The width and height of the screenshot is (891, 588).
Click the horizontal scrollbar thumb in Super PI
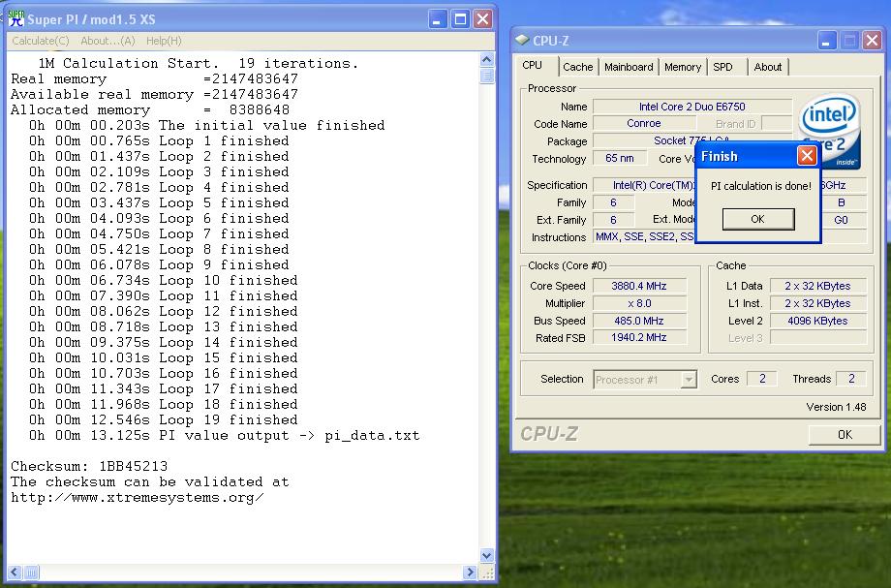click(x=31, y=573)
